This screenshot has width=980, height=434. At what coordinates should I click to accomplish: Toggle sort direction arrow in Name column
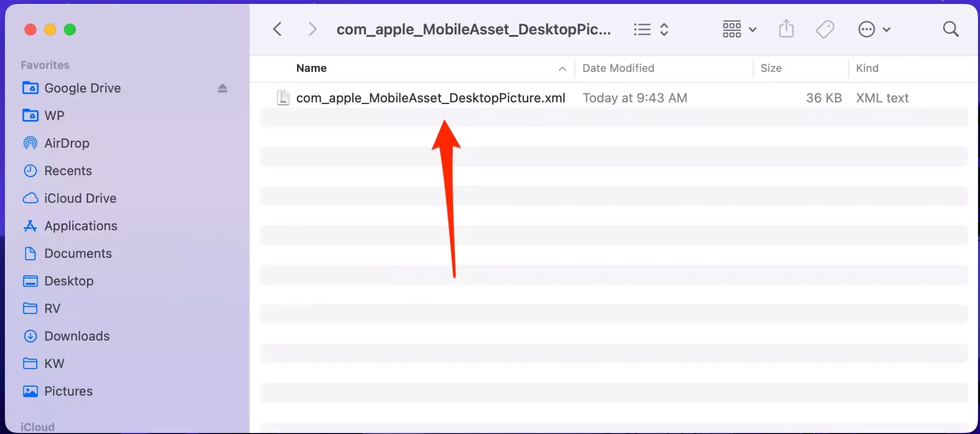(563, 69)
